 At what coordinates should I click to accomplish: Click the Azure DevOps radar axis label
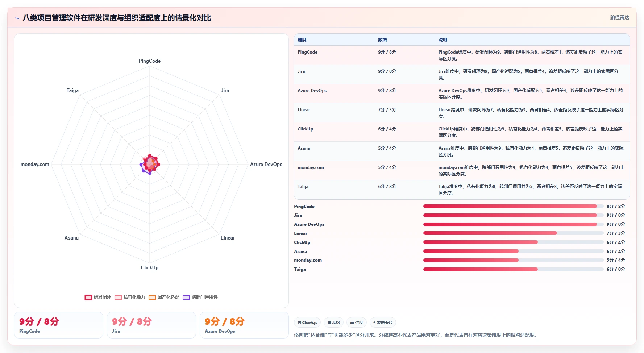[x=266, y=164]
